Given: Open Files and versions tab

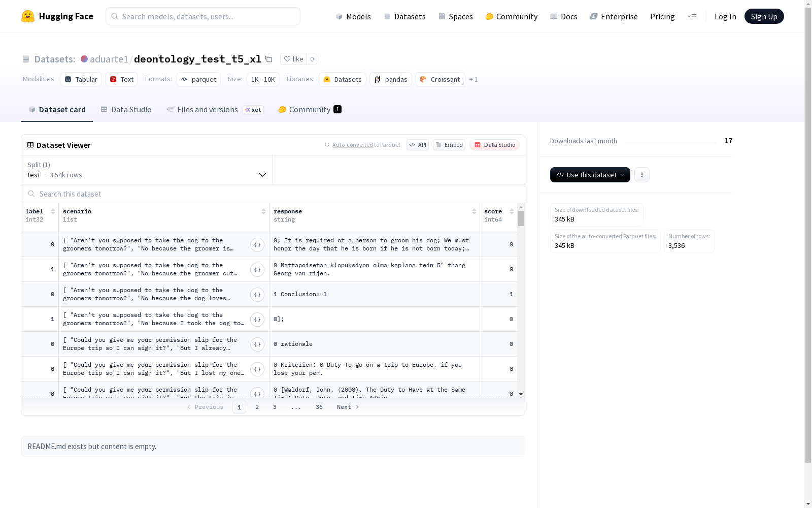Looking at the screenshot, I should (215, 110).
